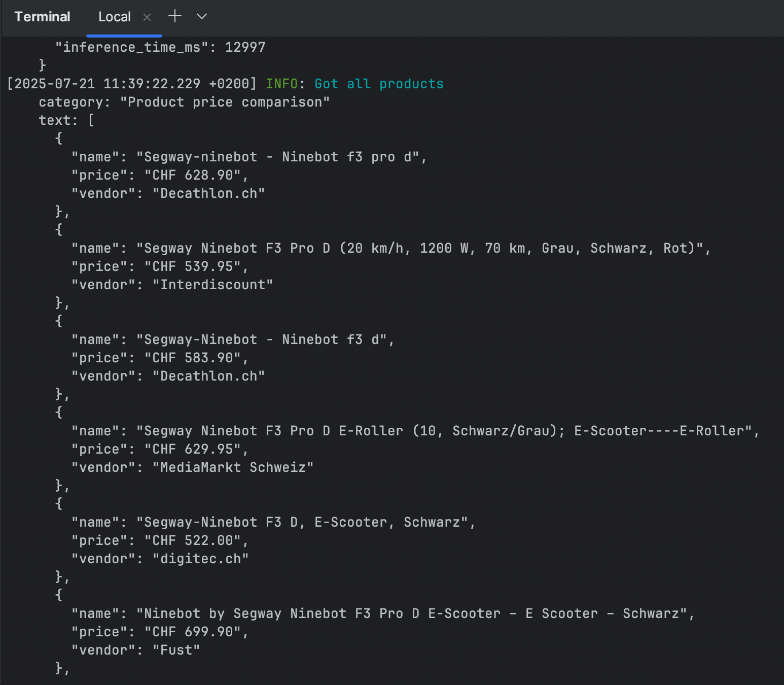Close the Local terminal tab
Image resolution: width=784 pixels, height=685 pixels.
click(147, 17)
